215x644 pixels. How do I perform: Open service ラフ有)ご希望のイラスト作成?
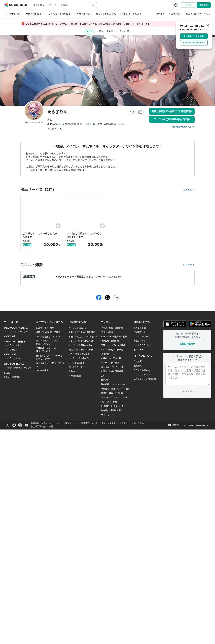coord(84,235)
